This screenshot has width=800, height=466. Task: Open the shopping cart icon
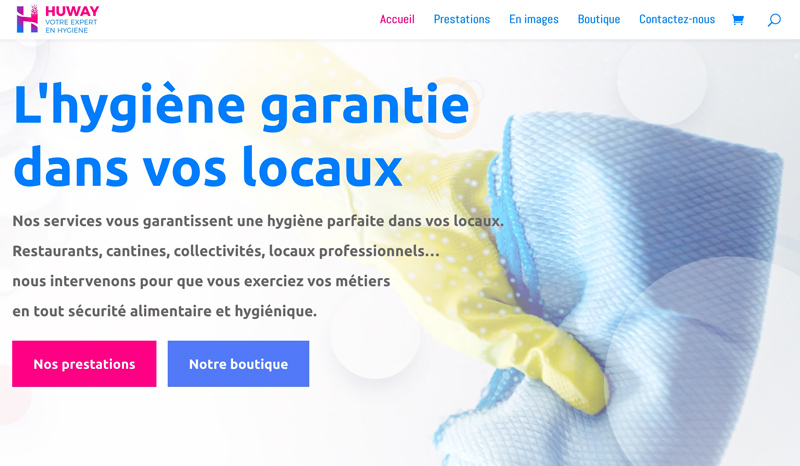738,20
